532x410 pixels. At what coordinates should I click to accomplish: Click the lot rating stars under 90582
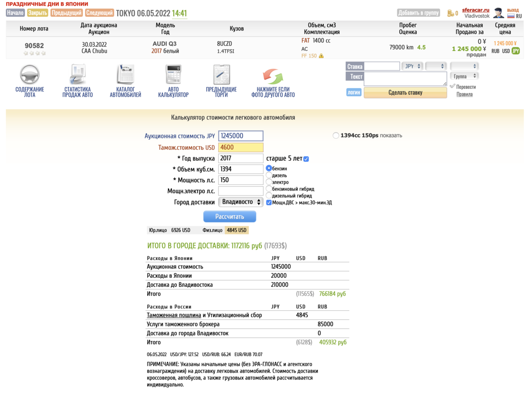[x=34, y=53]
